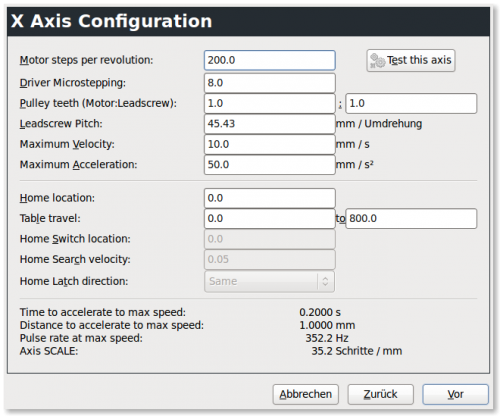Click the gears icon on Test this axis
Viewport: 500px width, 416px height.
pos(378,61)
